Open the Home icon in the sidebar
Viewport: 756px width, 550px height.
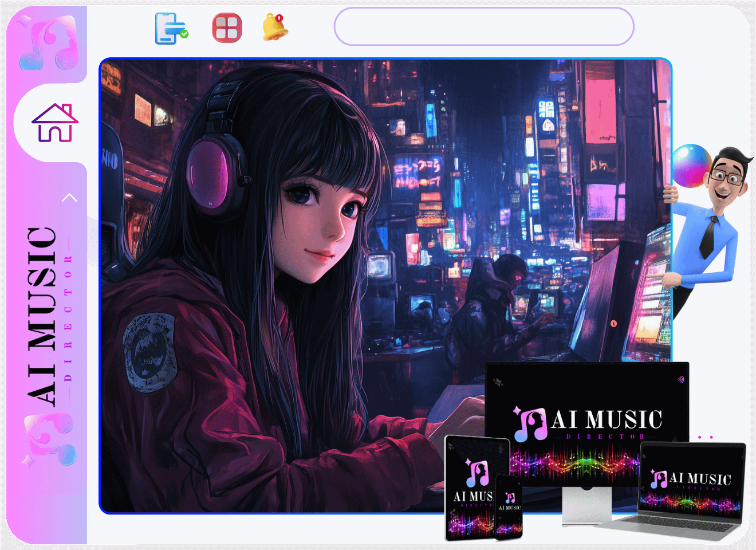point(55,123)
